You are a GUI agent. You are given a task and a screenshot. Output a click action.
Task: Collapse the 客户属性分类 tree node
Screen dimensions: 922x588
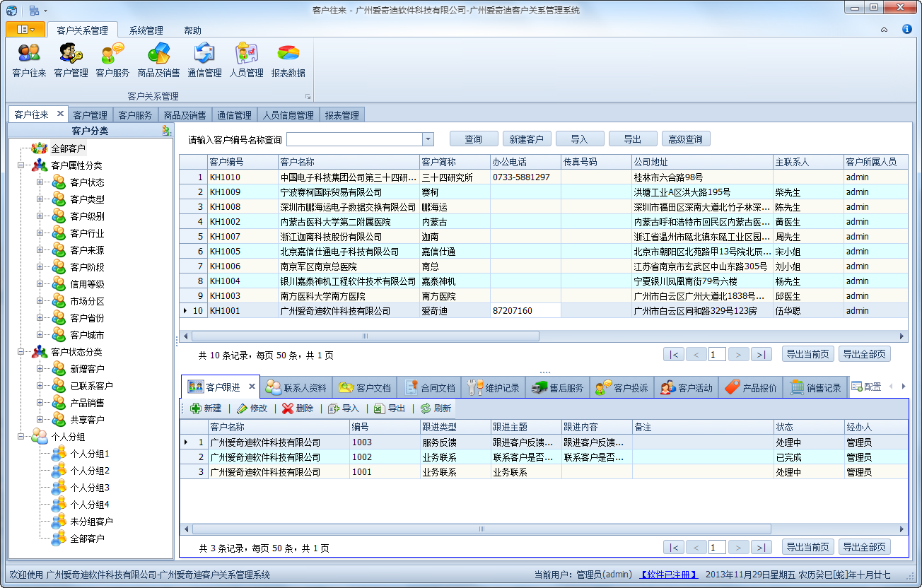(x=21, y=165)
